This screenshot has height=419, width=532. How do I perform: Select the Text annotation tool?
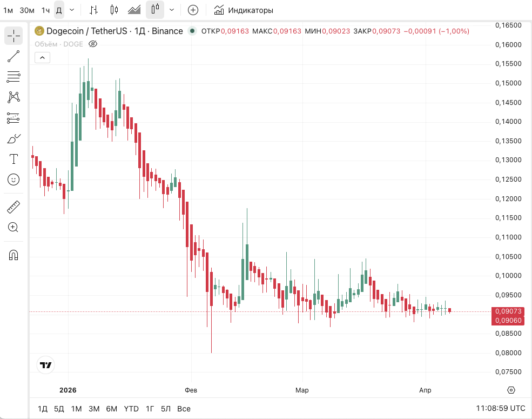(x=14, y=159)
